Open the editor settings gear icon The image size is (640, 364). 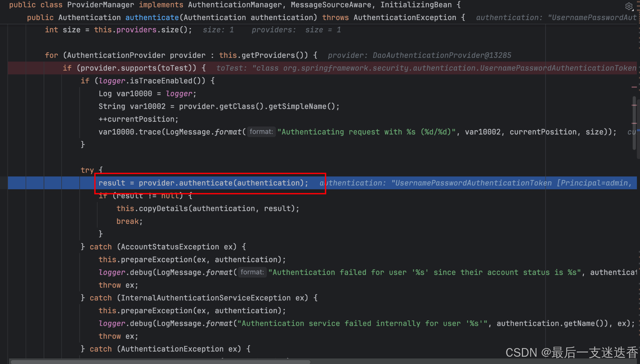point(629,6)
